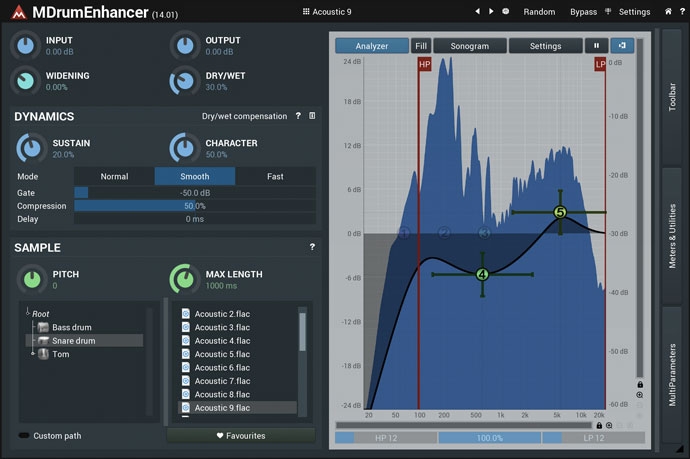Click the Compression slider bar
The height and width of the screenshot is (459, 690).
[195, 206]
